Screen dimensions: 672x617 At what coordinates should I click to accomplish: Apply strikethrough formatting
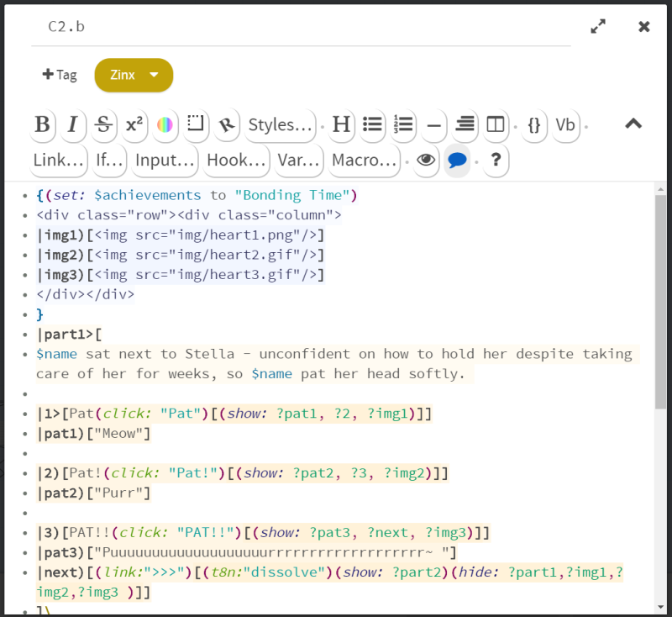tap(103, 124)
